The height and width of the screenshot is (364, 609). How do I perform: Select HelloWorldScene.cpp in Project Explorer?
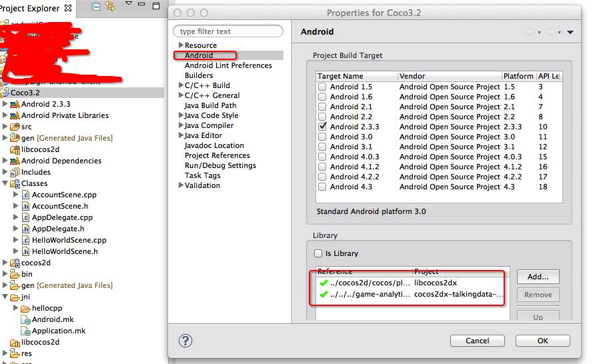(69, 240)
